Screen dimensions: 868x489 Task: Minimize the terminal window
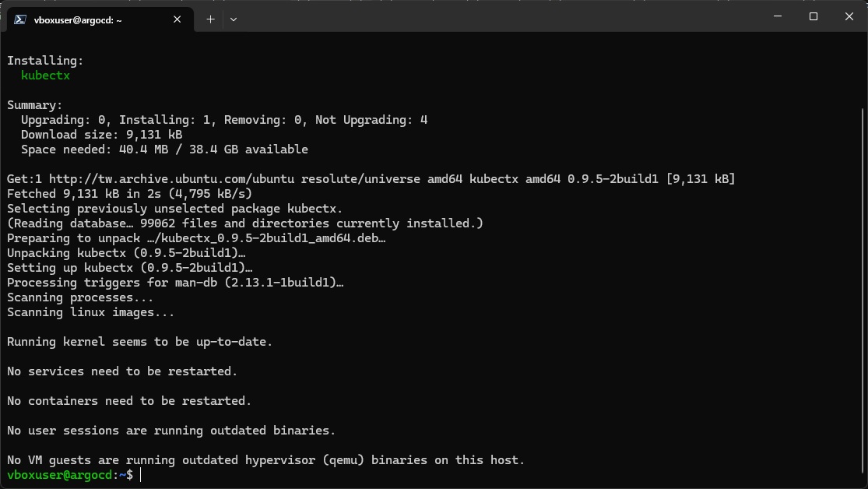coord(778,16)
